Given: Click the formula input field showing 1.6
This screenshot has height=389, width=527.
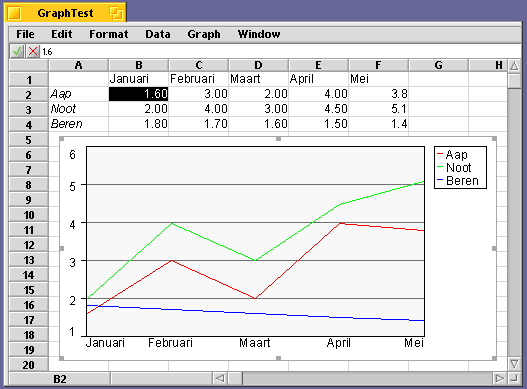Looking at the screenshot, I should point(281,51).
